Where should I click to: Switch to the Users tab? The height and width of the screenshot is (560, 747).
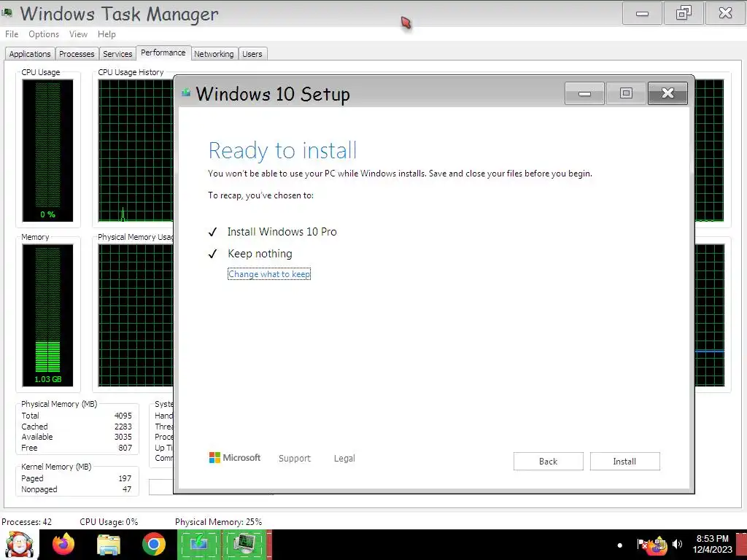pyautogui.click(x=252, y=54)
